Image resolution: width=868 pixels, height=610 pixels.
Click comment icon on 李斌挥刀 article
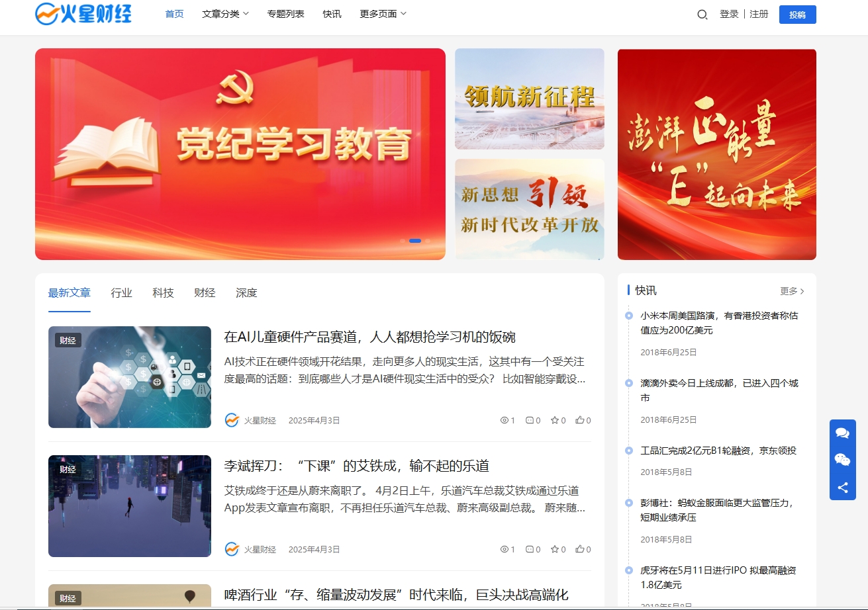(529, 549)
